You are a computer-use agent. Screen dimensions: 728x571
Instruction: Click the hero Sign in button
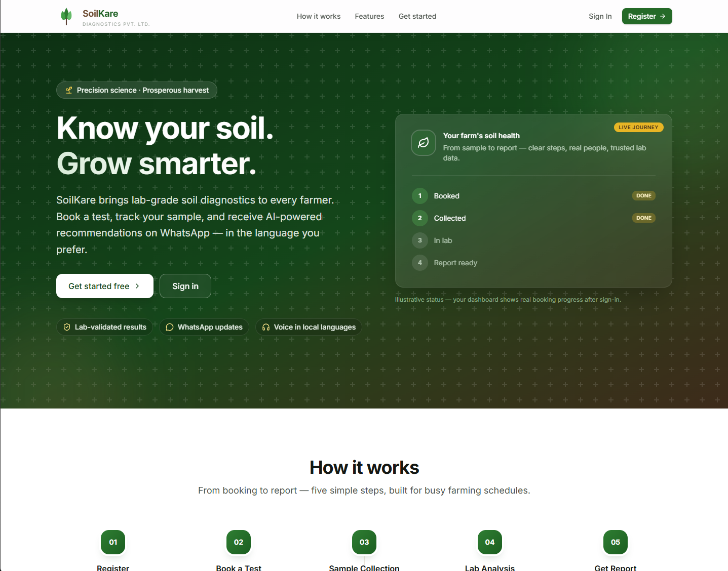(185, 286)
